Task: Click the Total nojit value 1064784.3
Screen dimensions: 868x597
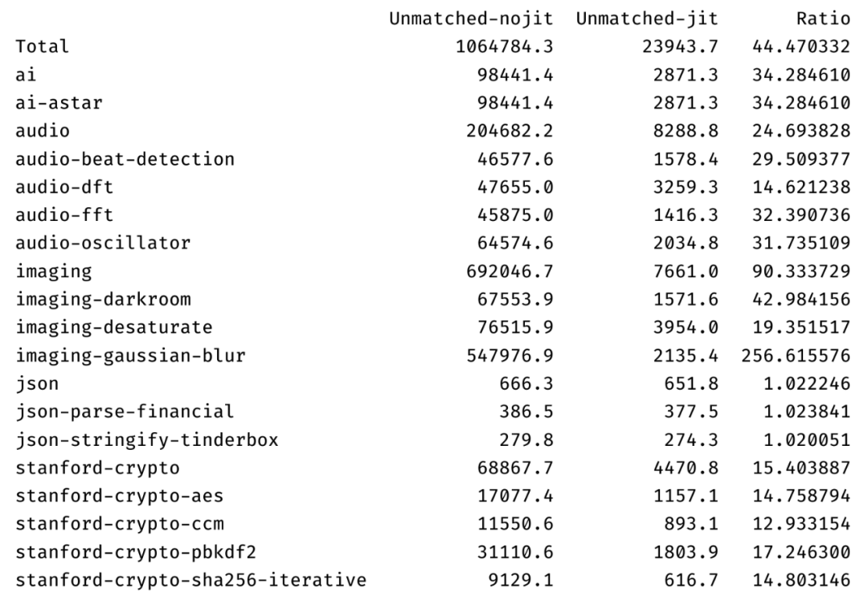Action: pos(505,47)
